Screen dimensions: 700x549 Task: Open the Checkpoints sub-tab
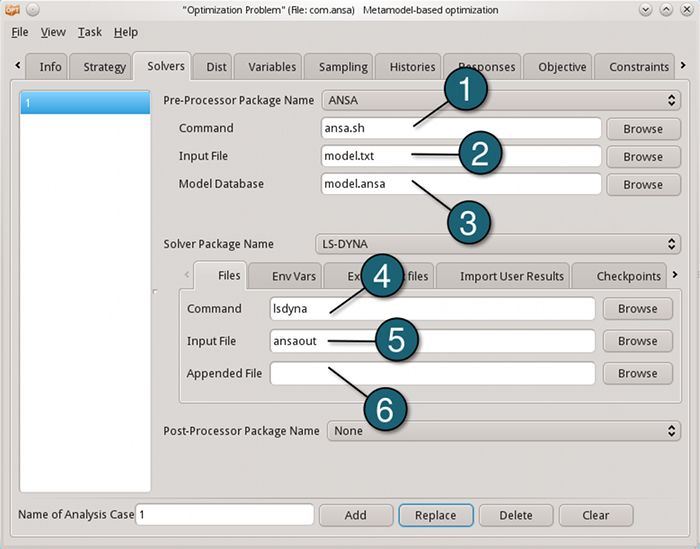pyautogui.click(x=620, y=276)
